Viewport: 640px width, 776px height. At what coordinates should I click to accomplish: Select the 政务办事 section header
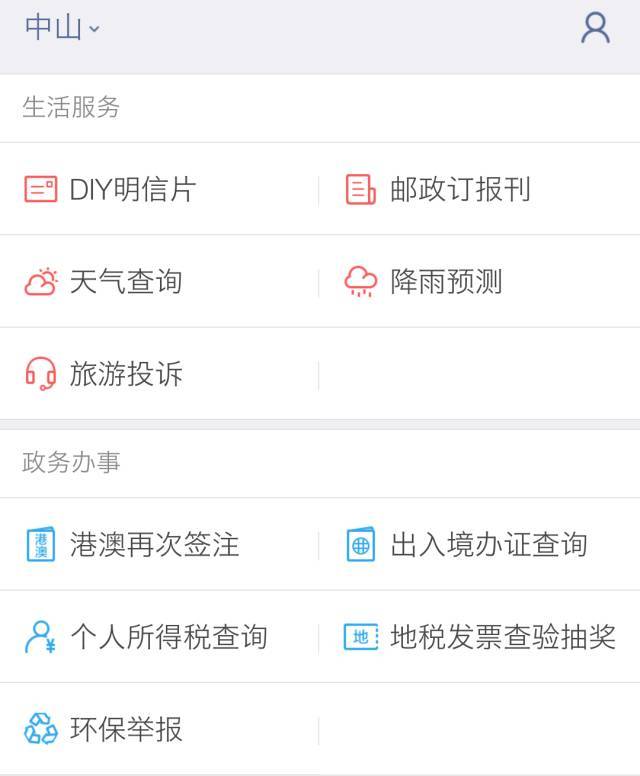point(71,463)
